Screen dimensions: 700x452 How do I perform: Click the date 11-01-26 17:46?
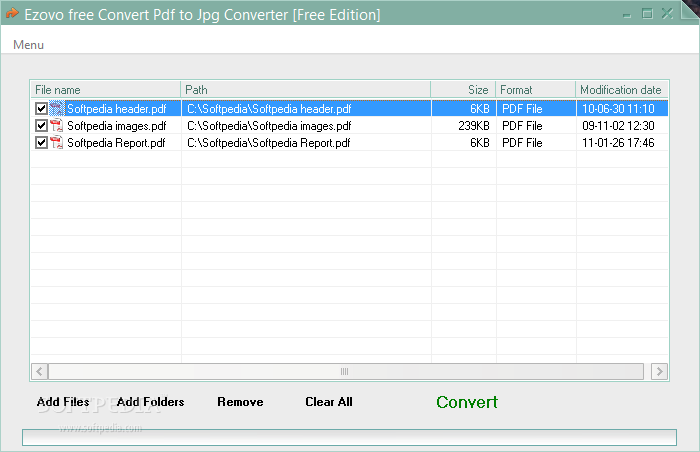click(618, 142)
